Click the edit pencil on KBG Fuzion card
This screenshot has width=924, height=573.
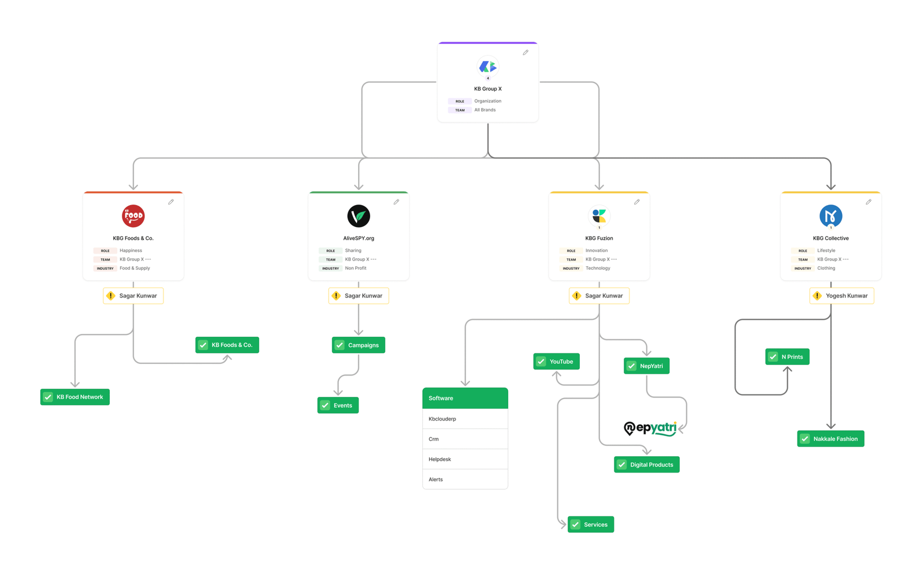click(x=637, y=202)
